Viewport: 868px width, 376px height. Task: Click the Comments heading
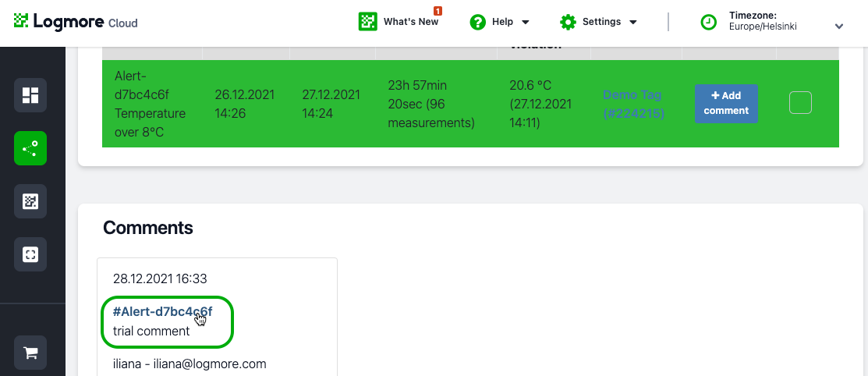(148, 228)
